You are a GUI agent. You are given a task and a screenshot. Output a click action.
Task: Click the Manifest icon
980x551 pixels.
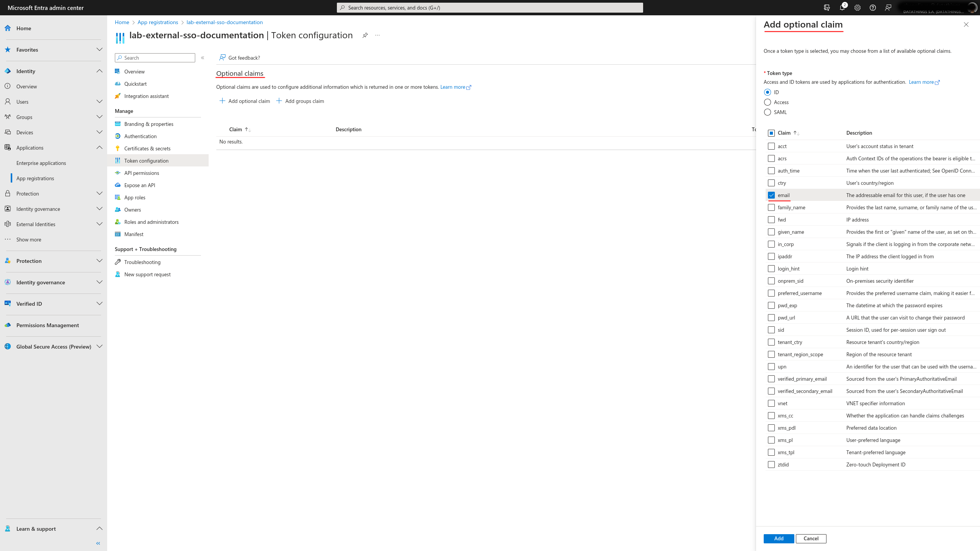[118, 234]
